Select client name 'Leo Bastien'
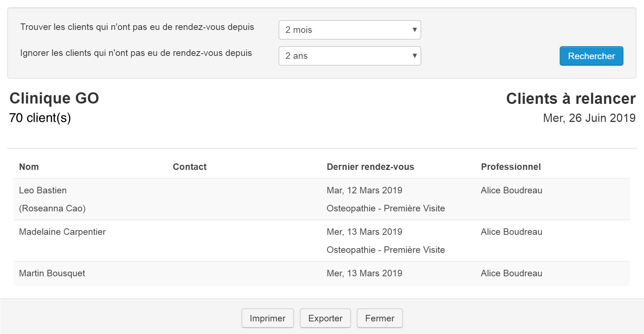 [x=43, y=190]
